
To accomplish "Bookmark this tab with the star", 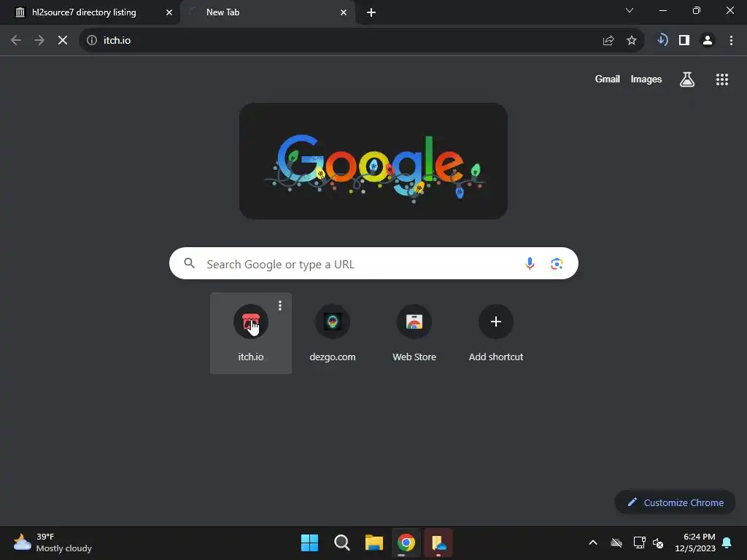I will 631,41.
